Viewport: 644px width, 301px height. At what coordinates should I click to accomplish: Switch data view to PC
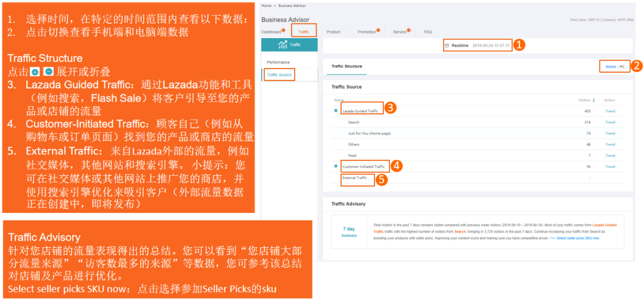pyautogui.click(x=622, y=67)
